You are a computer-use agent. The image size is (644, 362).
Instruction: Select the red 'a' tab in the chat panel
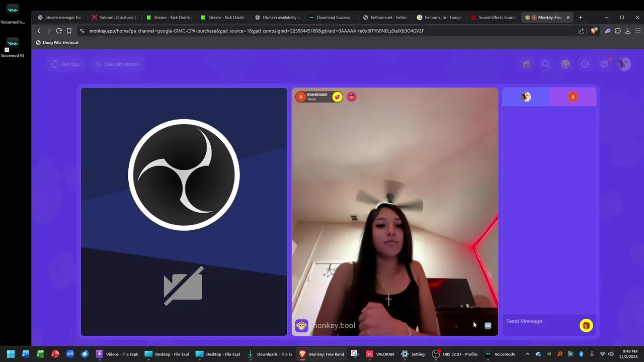573,97
